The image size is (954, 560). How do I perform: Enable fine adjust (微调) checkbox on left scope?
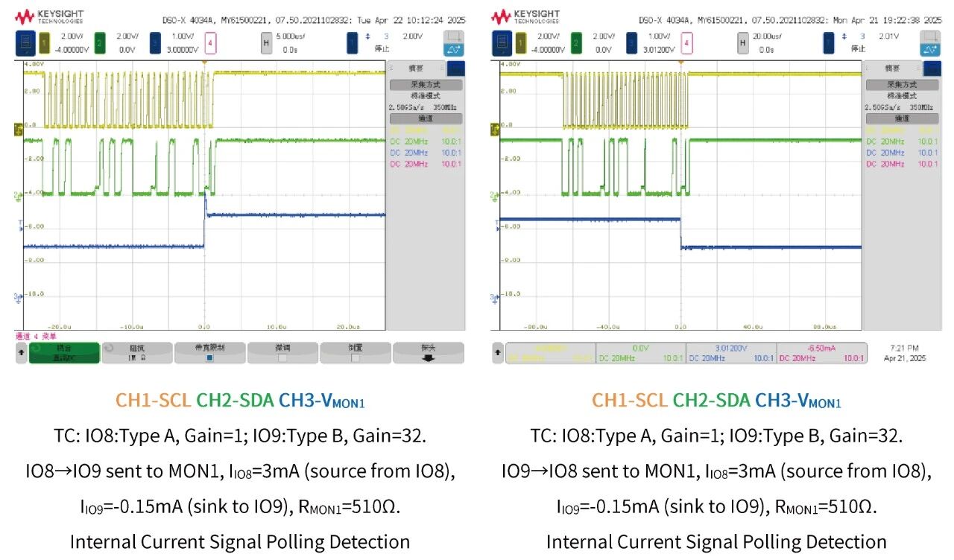[282, 357]
